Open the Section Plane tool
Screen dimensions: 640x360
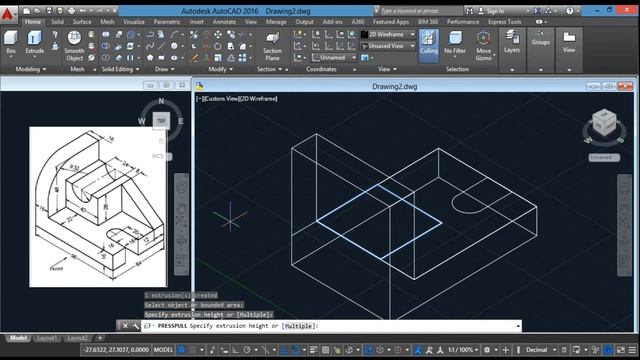pyautogui.click(x=272, y=46)
